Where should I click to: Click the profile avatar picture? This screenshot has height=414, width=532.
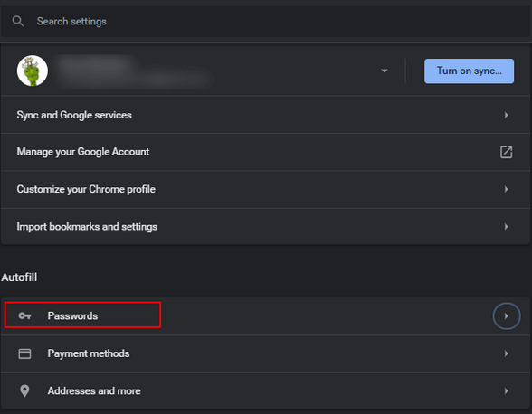33,71
